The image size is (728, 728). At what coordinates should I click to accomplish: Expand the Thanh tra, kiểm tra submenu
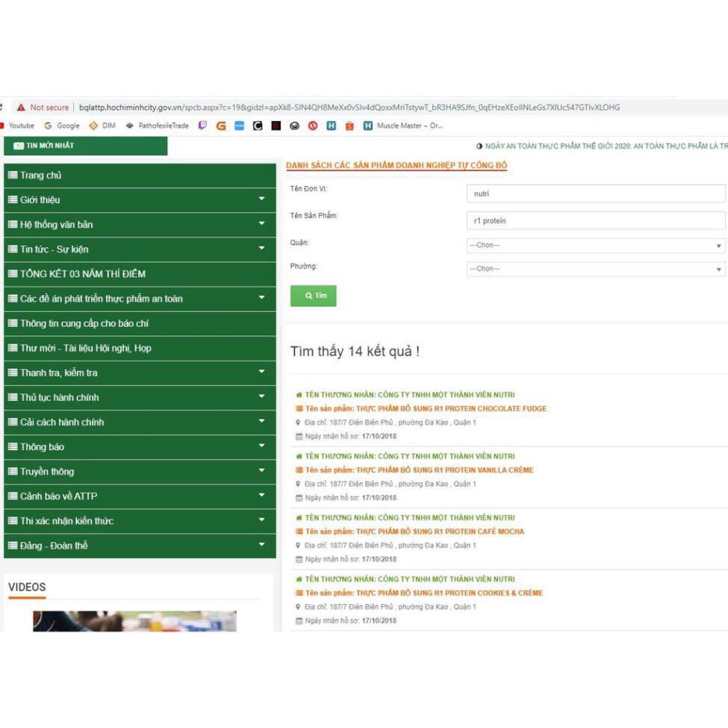point(261,372)
